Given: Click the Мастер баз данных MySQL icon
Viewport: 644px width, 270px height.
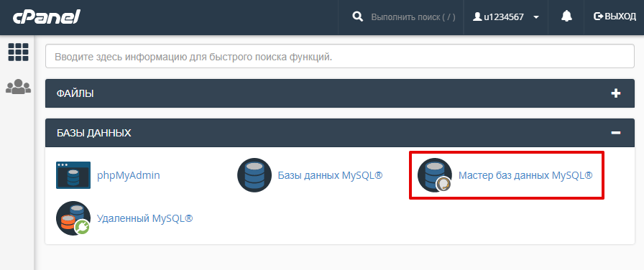Looking at the screenshot, I should click(435, 175).
